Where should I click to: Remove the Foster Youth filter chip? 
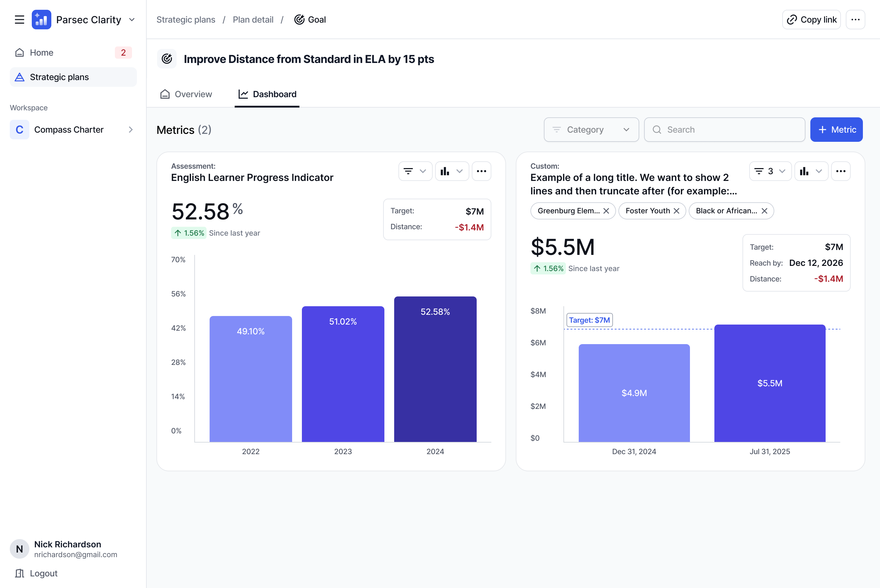[x=676, y=211]
